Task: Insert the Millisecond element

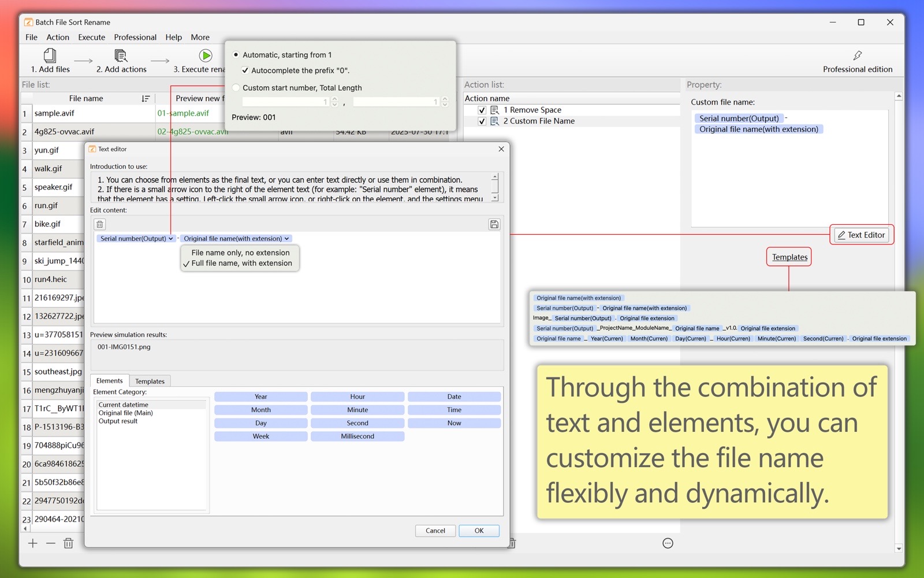Action: coord(357,436)
